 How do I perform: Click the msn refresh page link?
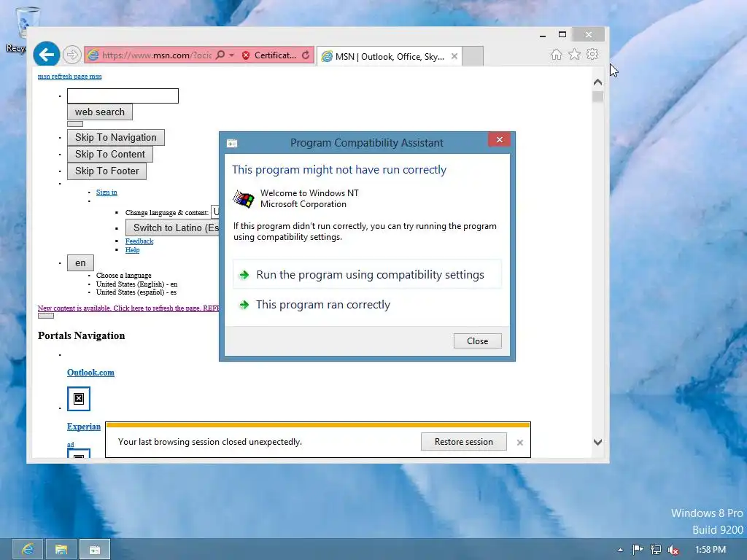pos(69,76)
